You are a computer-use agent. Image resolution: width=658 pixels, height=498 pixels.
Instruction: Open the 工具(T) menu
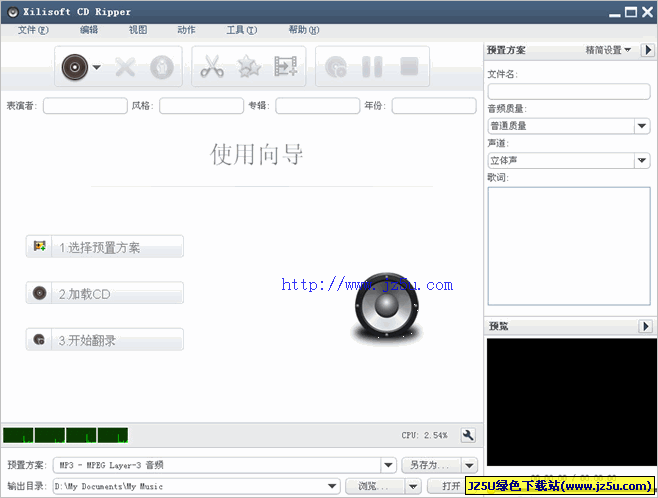(x=242, y=30)
